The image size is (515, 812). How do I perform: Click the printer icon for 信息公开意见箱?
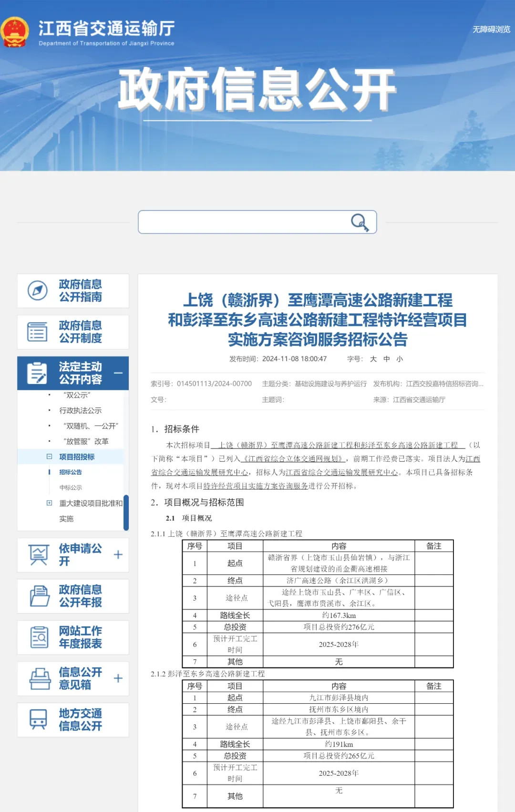(40, 678)
